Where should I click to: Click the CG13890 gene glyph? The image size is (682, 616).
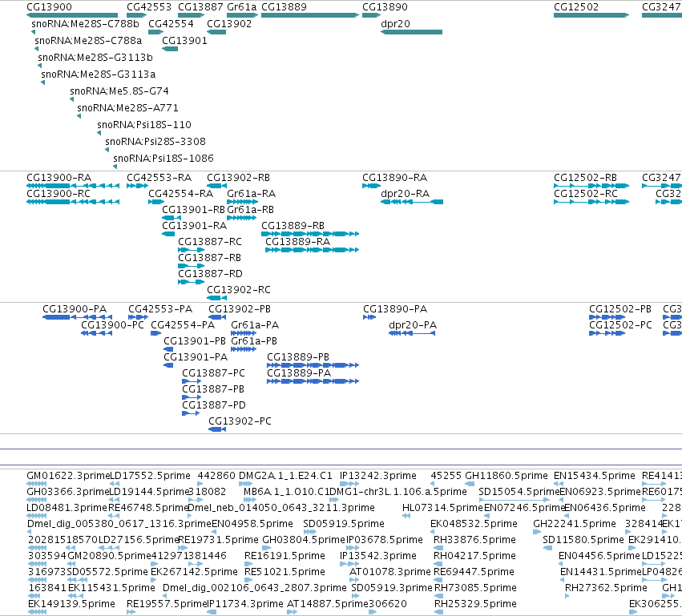click(x=371, y=15)
